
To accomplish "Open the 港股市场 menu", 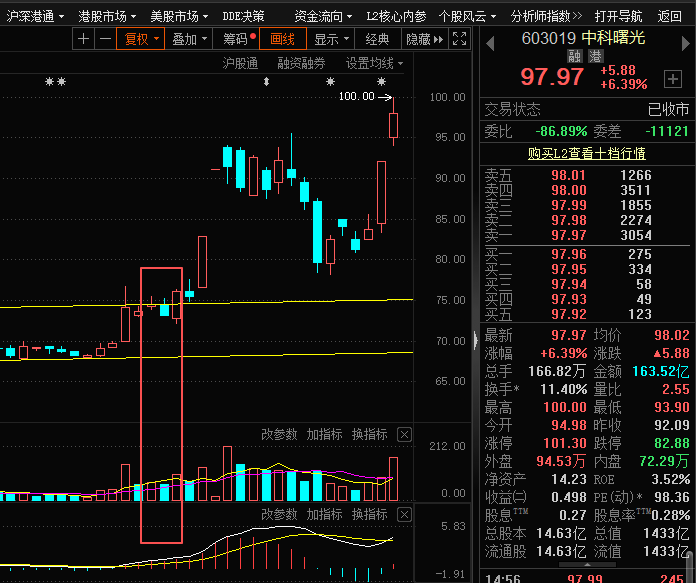I will click(x=107, y=16).
